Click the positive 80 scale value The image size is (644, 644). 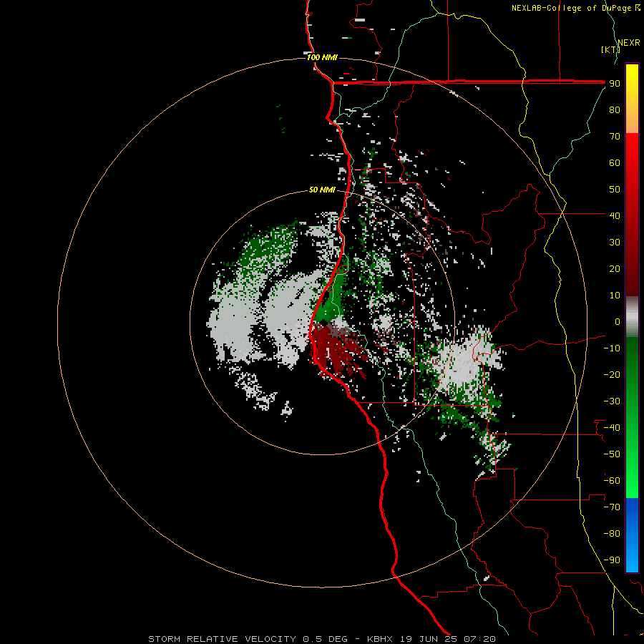coord(615,110)
